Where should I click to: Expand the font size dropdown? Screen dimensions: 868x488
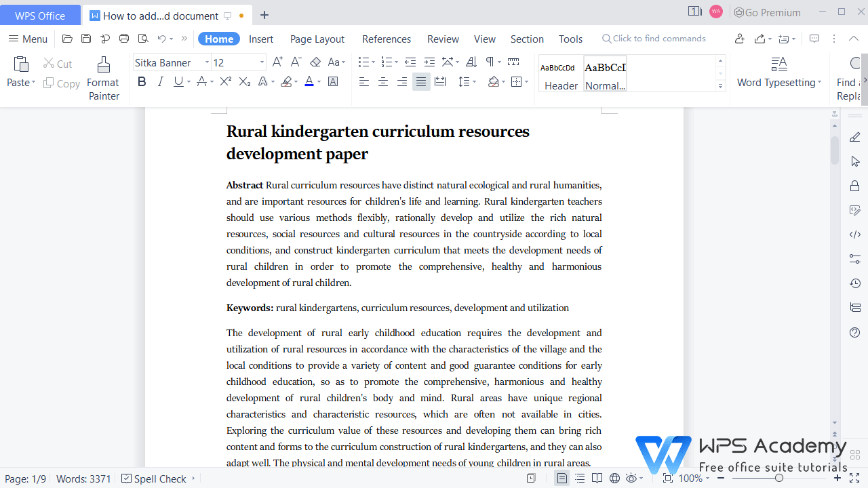[262, 62]
